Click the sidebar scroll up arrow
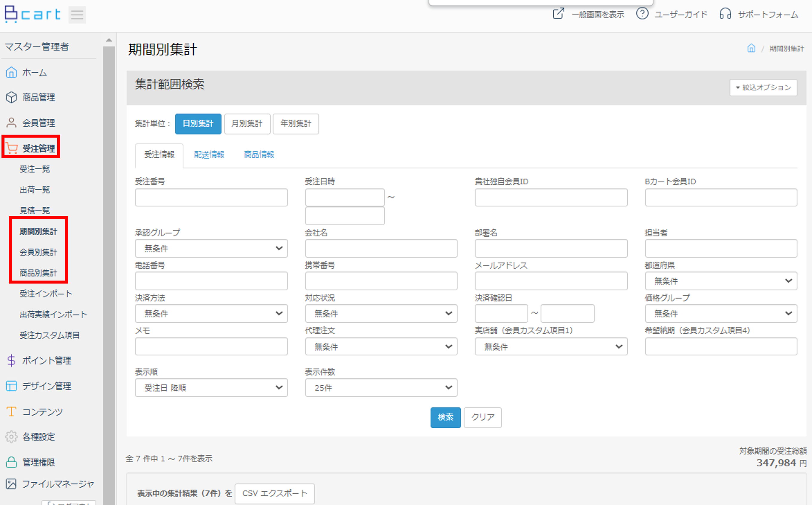812x505 pixels. point(109,40)
